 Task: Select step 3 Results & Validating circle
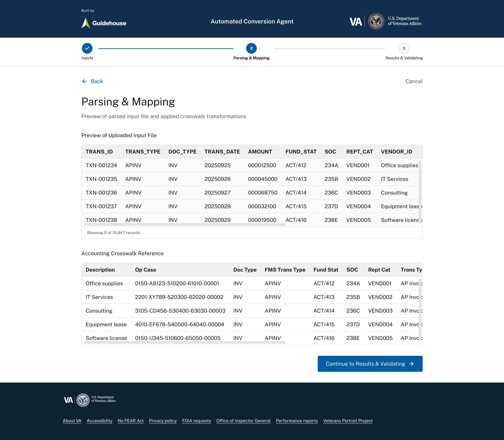(404, 48)
